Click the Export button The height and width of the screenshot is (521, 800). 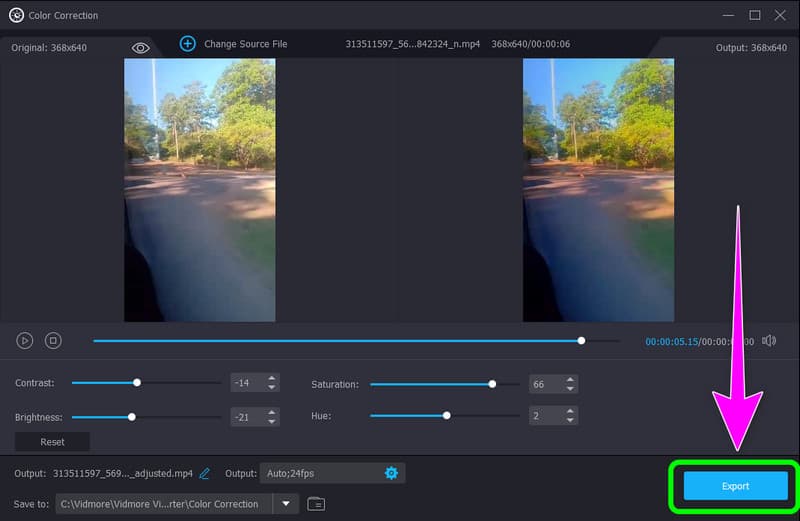[x=735, y=486]
